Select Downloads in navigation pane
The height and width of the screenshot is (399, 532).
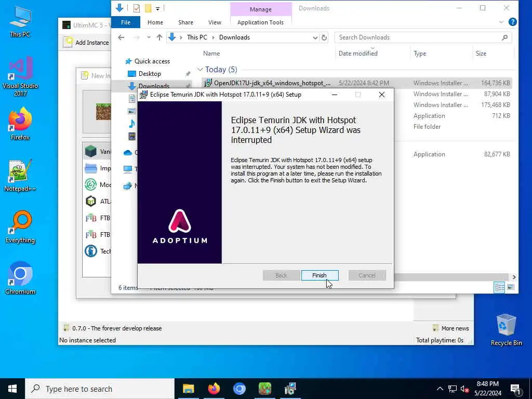pyautogui.click(x=154, y=86)
